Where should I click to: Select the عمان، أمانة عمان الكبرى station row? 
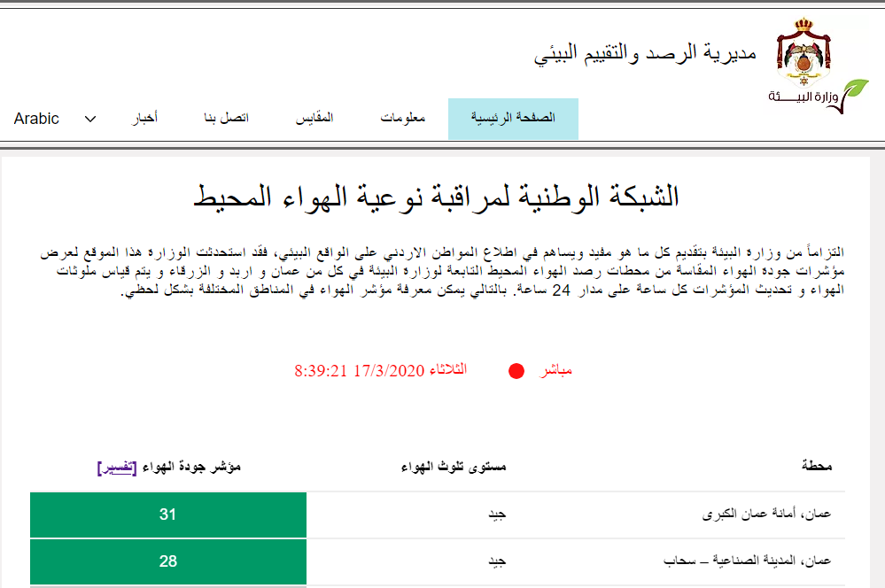[x=438, y=514]
